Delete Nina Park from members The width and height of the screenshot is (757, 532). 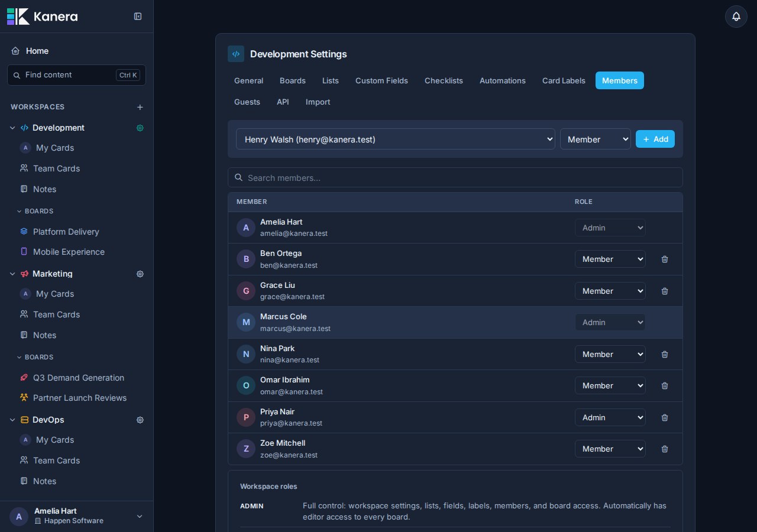click(665, 354)
